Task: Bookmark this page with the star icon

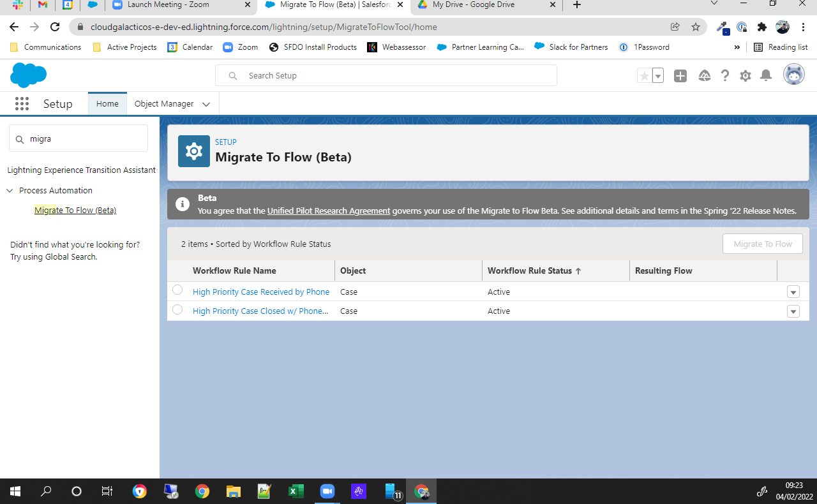Action: [696, 27]
